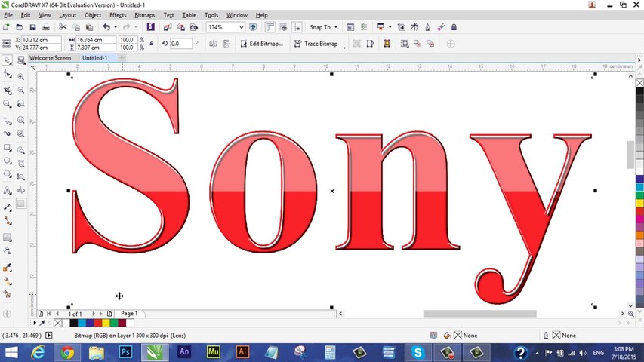
Task: Open the zoom level 174% dropdown
Action: (x=242, y=27)
